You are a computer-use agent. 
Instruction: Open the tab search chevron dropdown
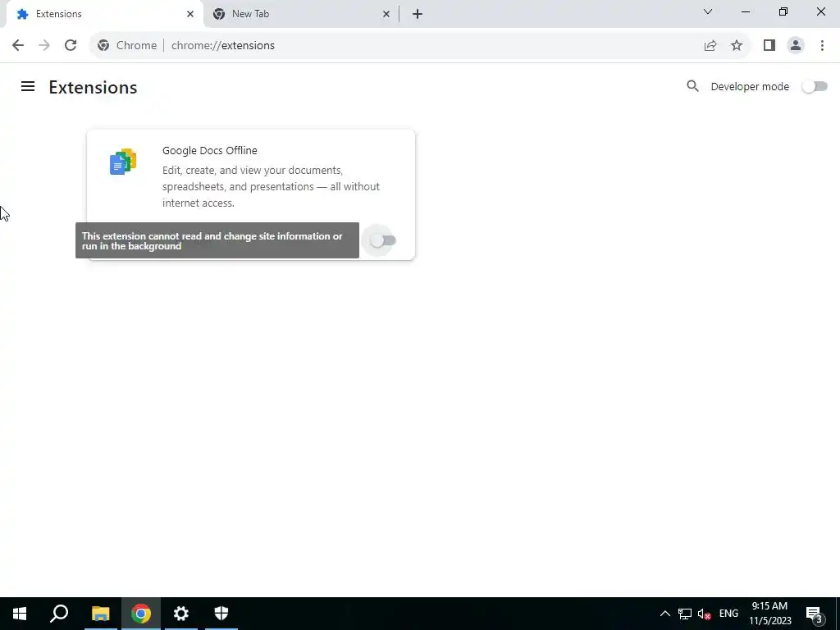pos(708,11)
